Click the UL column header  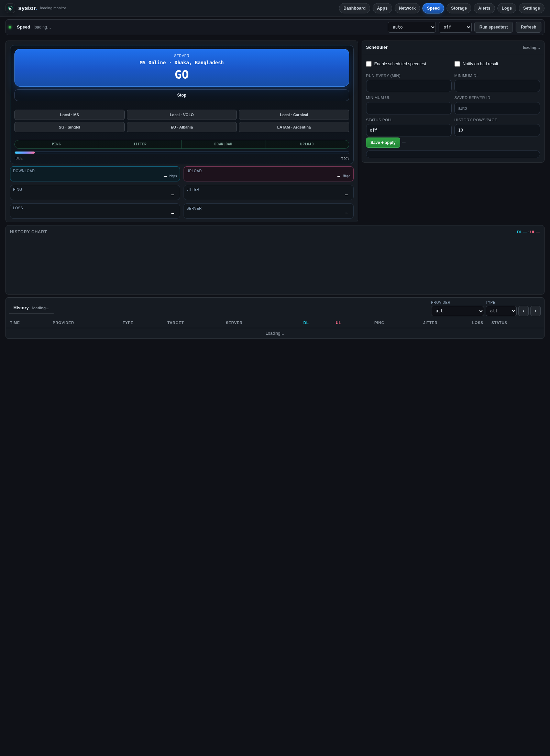click(x=338, y=323)
